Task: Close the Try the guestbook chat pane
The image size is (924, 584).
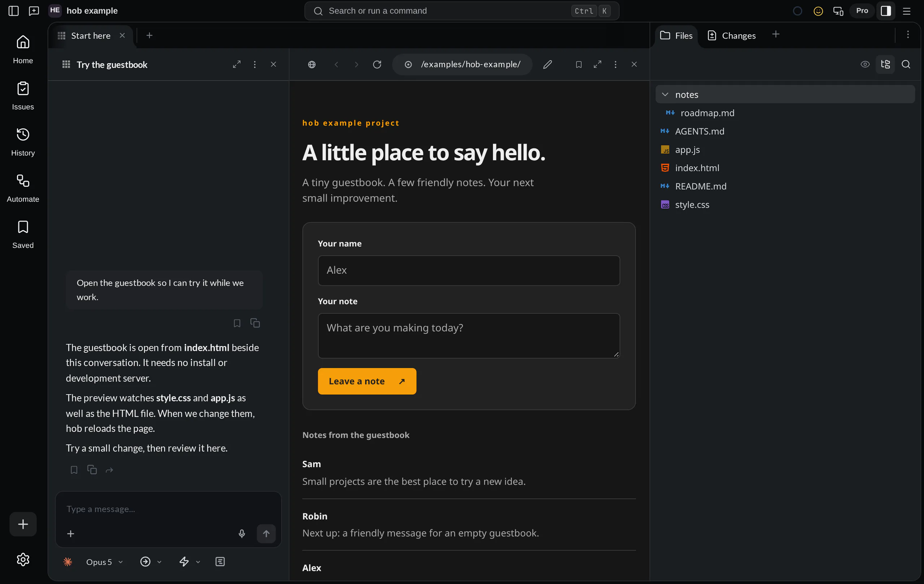Action: [274, 65]
